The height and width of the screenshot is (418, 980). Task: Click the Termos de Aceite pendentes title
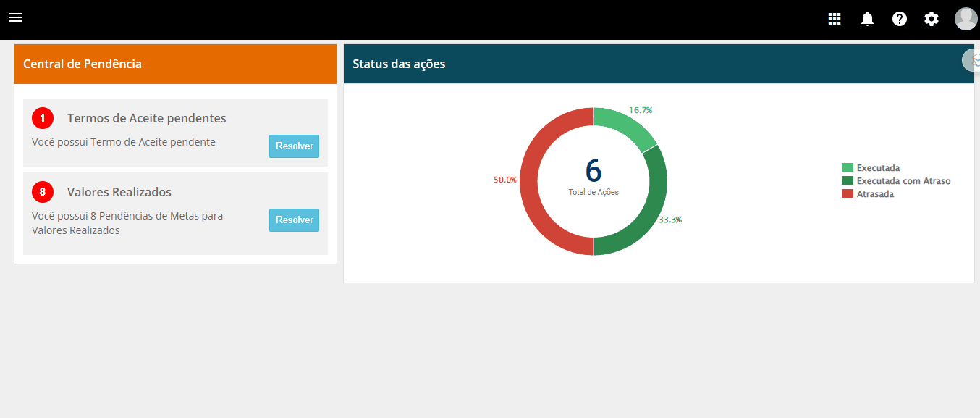pos(146,118)
